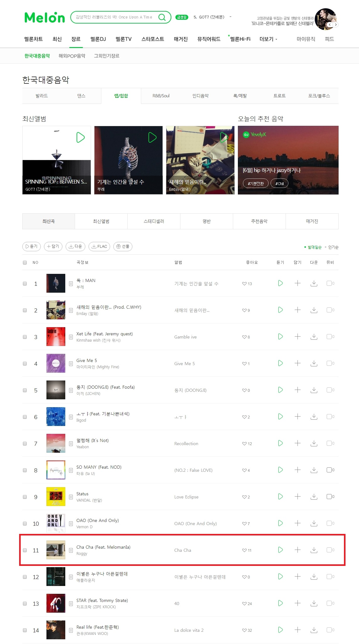Open music video icon for SO MANY

pos(329,470)
